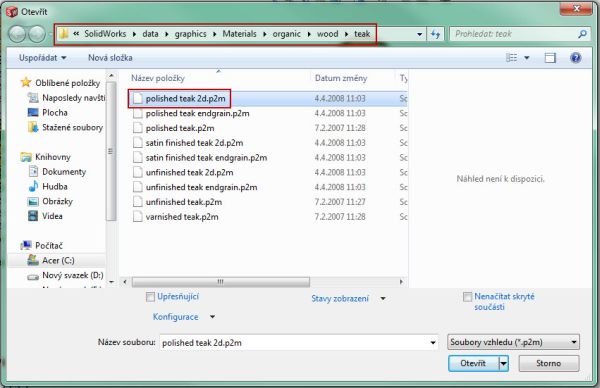Click the file list right scroll arrow

[x=401, y=282]
